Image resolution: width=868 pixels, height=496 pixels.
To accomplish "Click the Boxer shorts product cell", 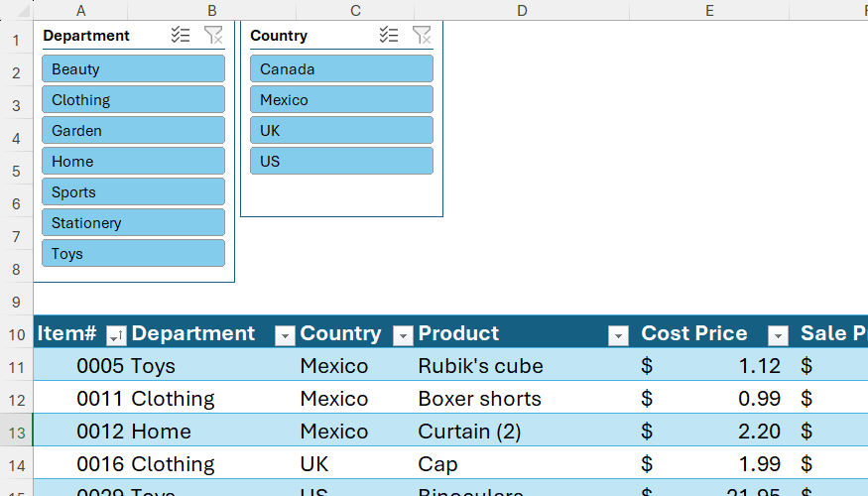I will click(522, 398).
